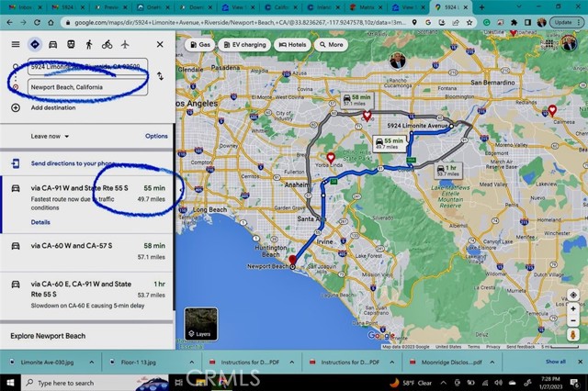Screen dimensions: 588x391
Task: Open downloaded Limonite Ave-030.jpg file
Action: click(x=47, y=363)
